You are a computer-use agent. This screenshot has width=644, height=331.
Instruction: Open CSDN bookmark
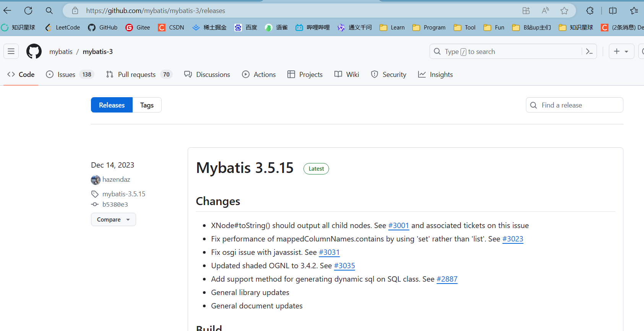[171, 28]
